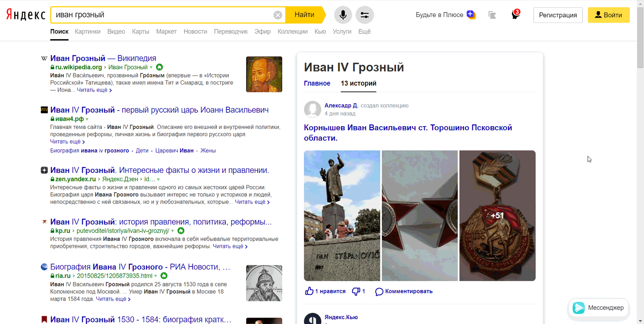Image resolution: width=644 pixels, height=324 pixels.
Task: Open the Биография ивана iv грозного sitelink
Action: pos(89,151)
